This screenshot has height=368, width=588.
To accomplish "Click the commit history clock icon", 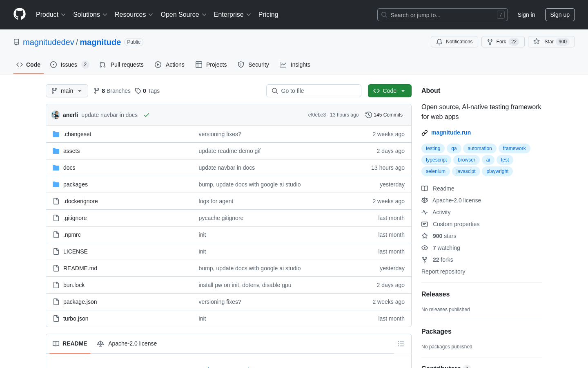I will point(369,115).
